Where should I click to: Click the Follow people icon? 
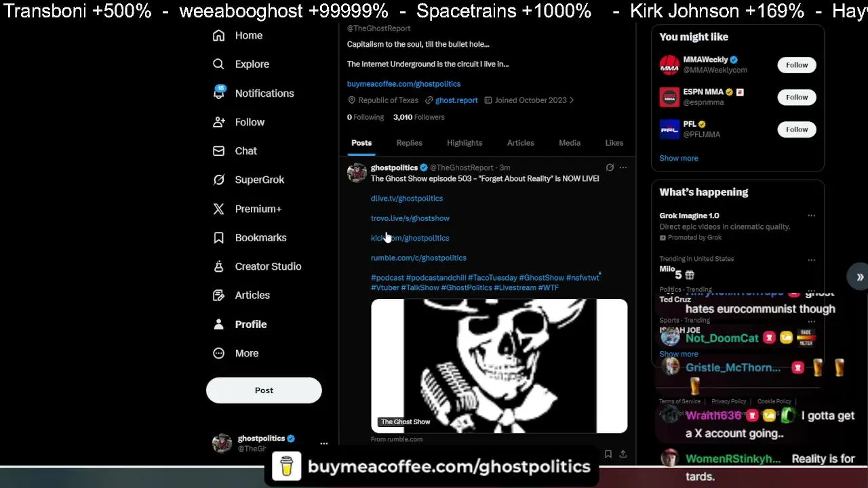(x=218, y=122)
